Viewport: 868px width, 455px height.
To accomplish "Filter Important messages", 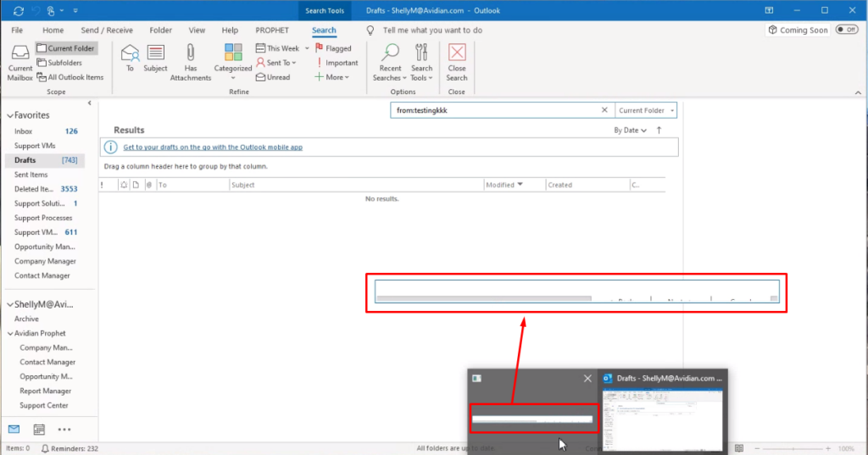I will tap(337, 63).
